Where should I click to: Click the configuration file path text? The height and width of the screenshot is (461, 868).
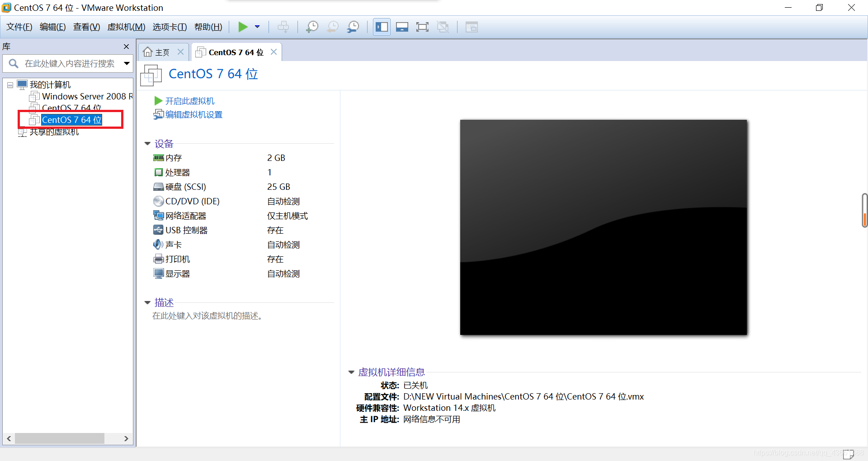pyautogui.click(x=524, y=397)
